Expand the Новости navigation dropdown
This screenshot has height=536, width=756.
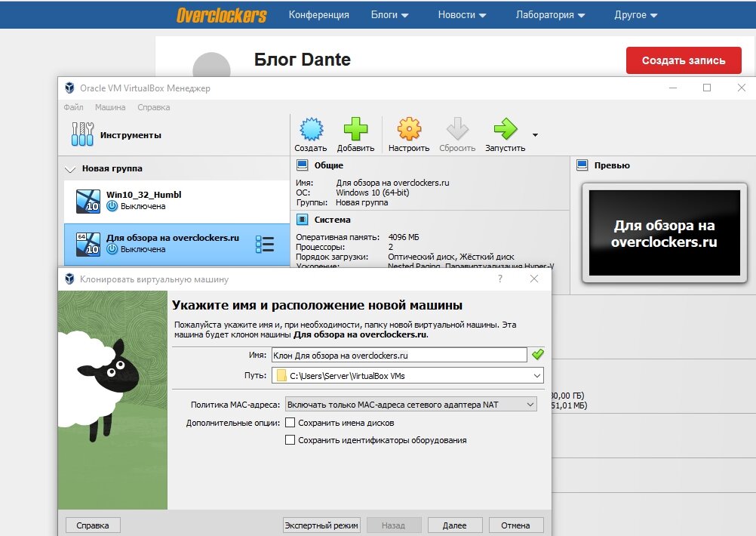[462, 15]
